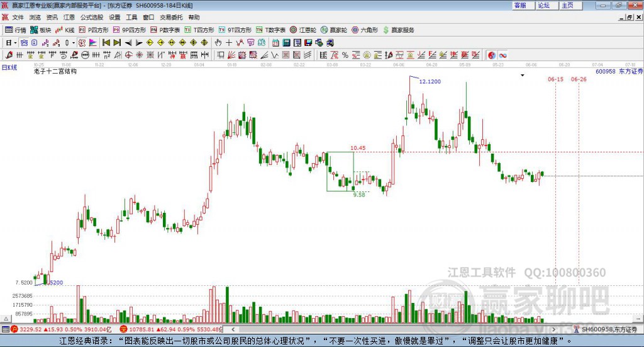
Task: Open the calculator icon
Action: tap(287, 43)
